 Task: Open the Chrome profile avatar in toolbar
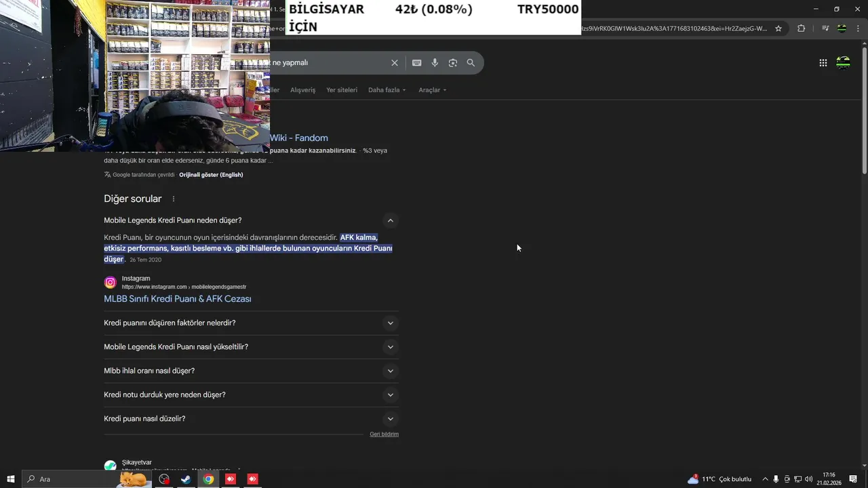pos(842,28)
